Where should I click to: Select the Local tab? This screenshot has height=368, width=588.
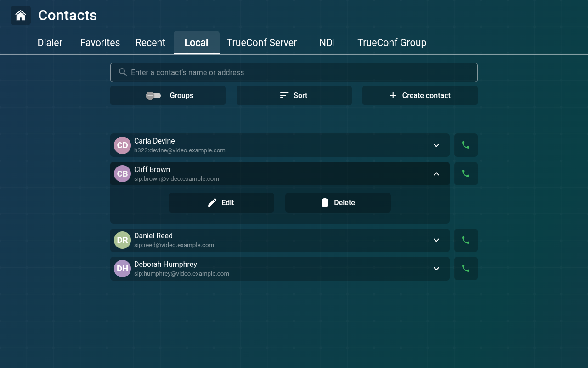pyautogui.click(x=196, y=42)
